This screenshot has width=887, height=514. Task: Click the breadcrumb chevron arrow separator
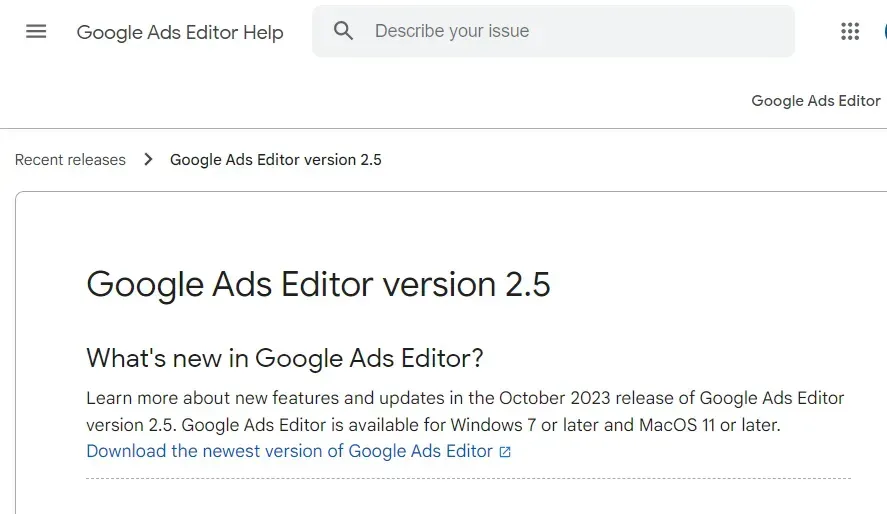coord(148,159)
